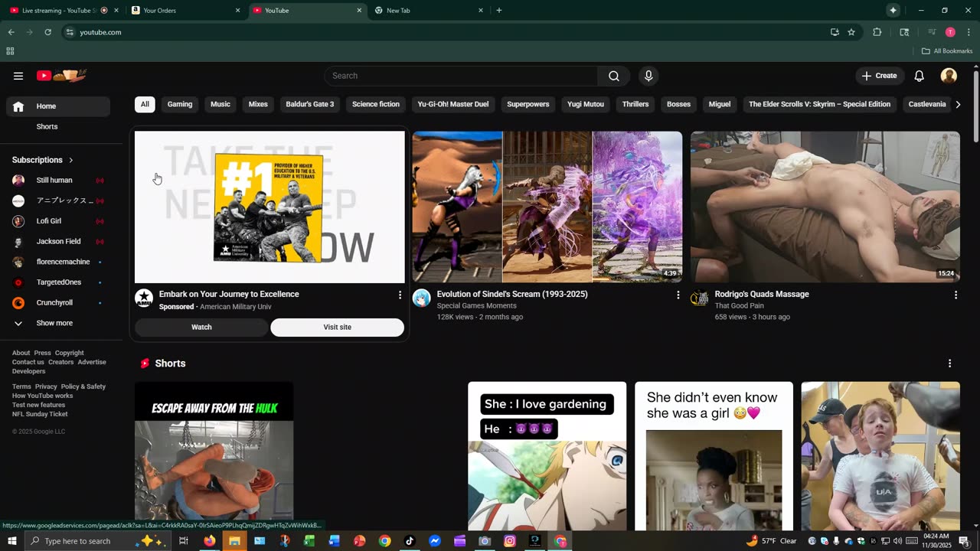Open Shorts in the sidebar
The width and height of the screenshot is (980, 551).
58,126
